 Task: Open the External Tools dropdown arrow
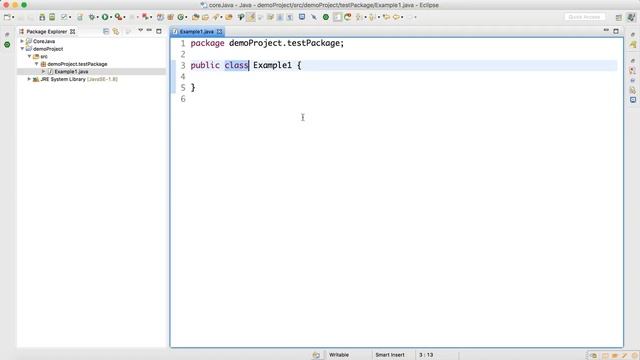[x=124, y=17]
